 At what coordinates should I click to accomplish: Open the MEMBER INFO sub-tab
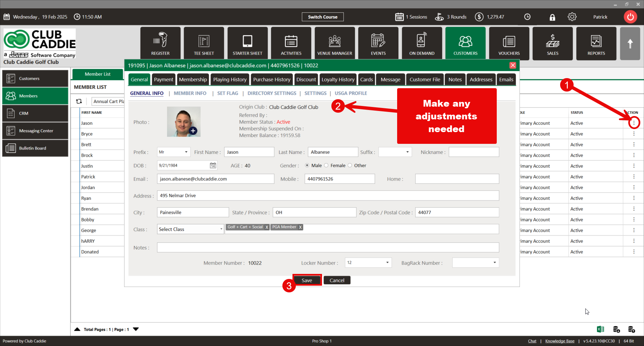pyautogui.click(x=190, y=93)
